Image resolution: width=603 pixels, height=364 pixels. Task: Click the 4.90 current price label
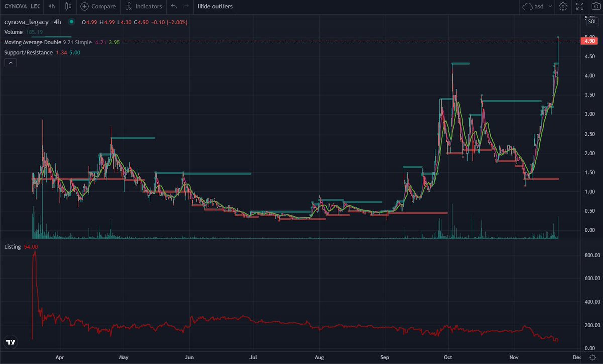pyautogui.click(x=590, y=41)
